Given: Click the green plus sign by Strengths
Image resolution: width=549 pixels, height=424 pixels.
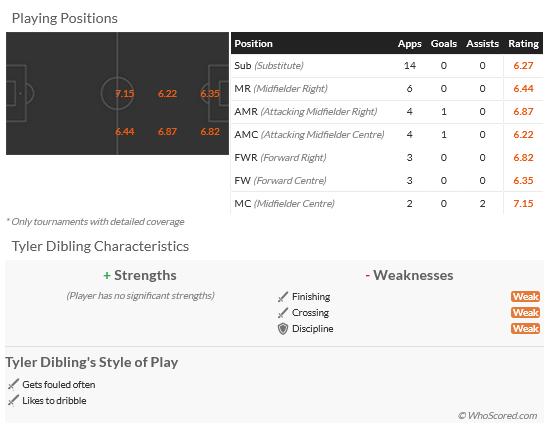Looking at the screenshot, I should 107,276.
